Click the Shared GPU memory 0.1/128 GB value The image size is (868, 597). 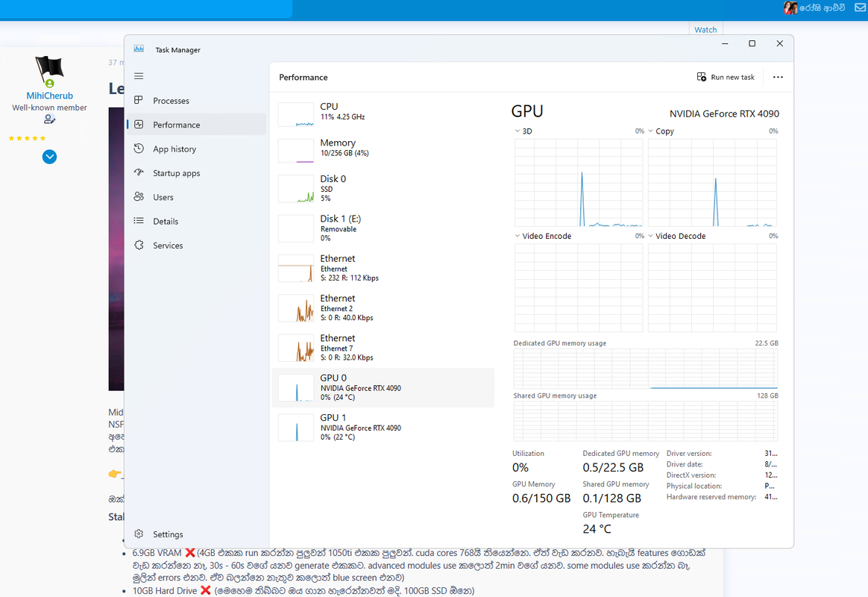pos(611,498)
